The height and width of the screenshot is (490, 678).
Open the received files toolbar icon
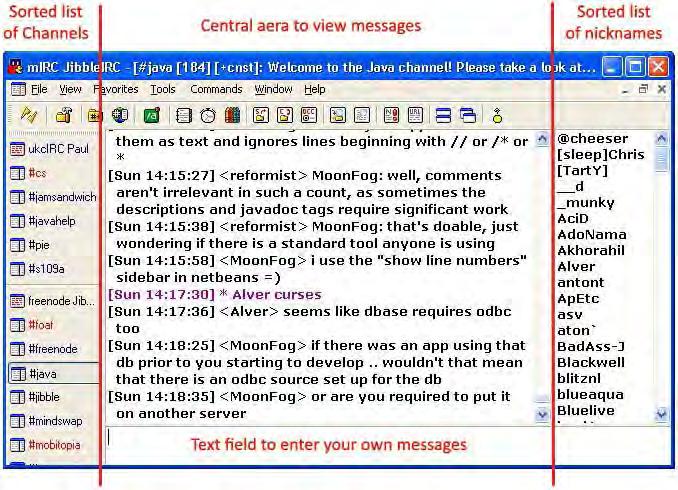pos(338,115)
